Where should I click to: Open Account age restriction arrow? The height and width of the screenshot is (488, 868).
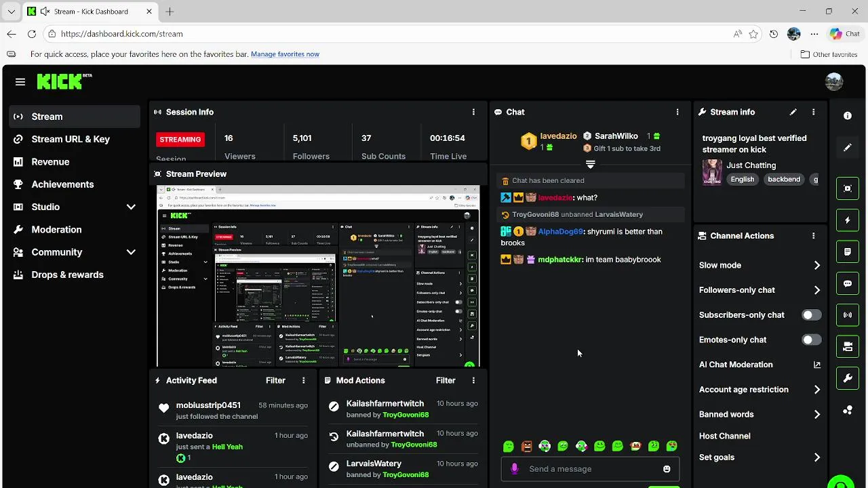816,390
